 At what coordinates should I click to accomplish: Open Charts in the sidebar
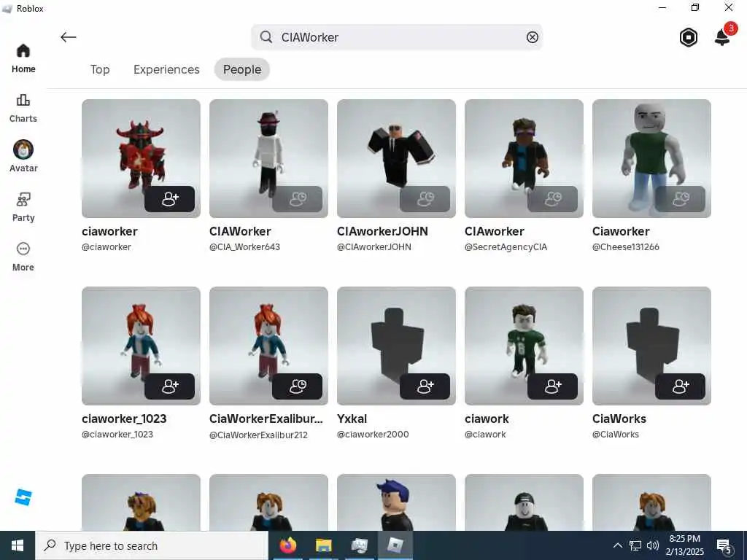coord(23,108)
